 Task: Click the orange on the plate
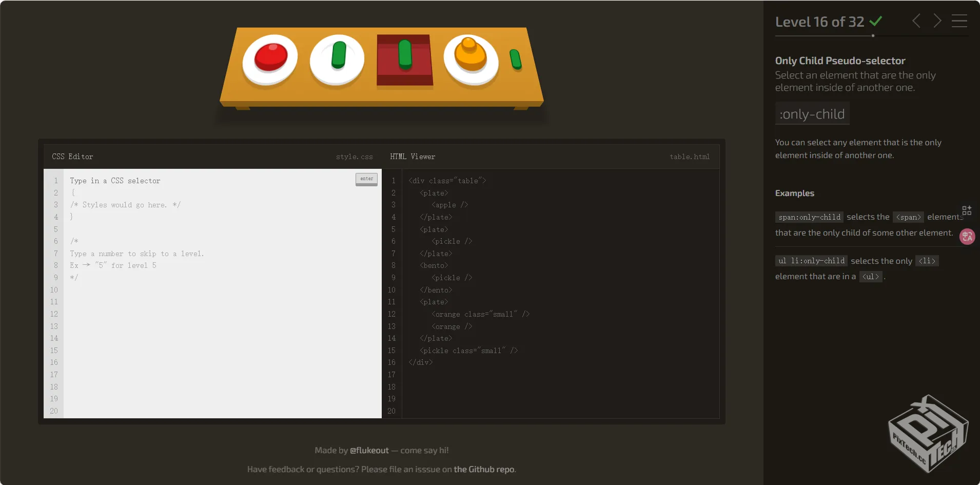point(470,54)
